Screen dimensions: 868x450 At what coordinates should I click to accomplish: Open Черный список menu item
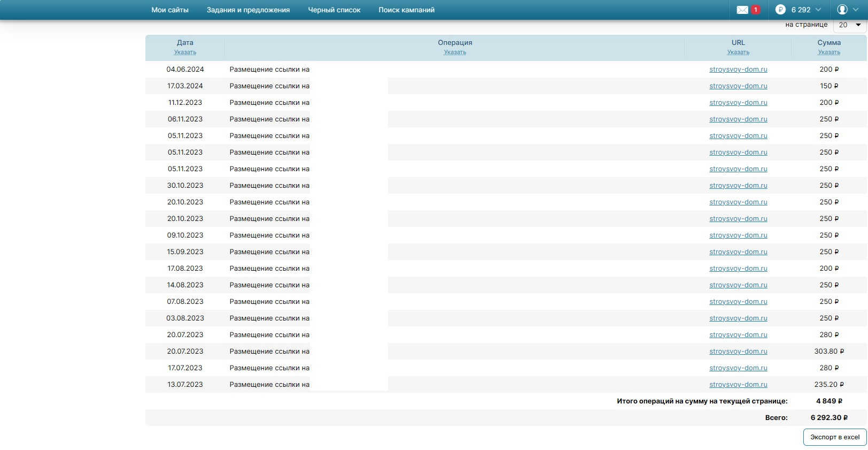point(334,10)
